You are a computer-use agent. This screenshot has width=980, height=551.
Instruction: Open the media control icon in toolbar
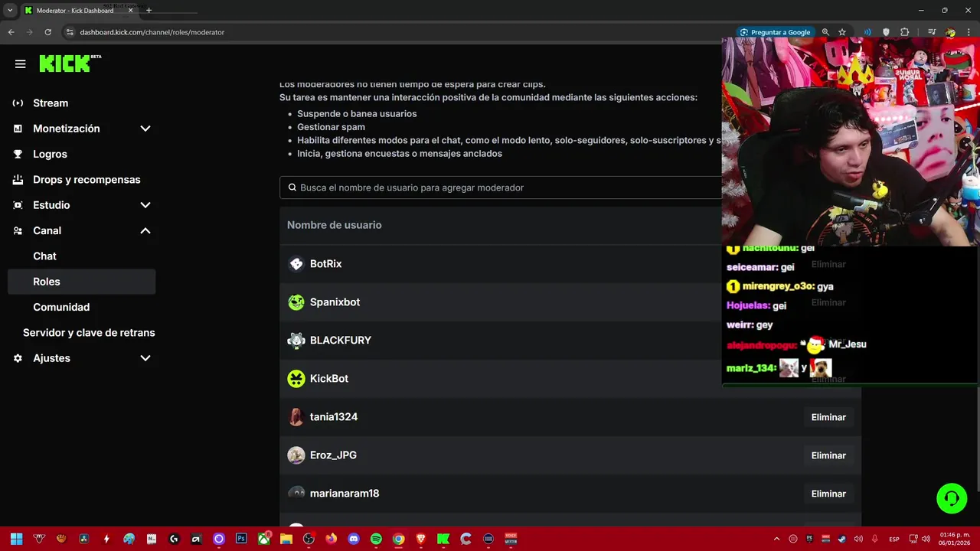932,32
